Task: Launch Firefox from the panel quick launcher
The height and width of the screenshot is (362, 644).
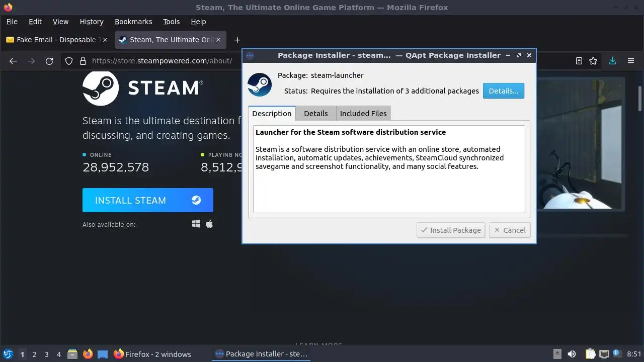Action: coord(88,354)
